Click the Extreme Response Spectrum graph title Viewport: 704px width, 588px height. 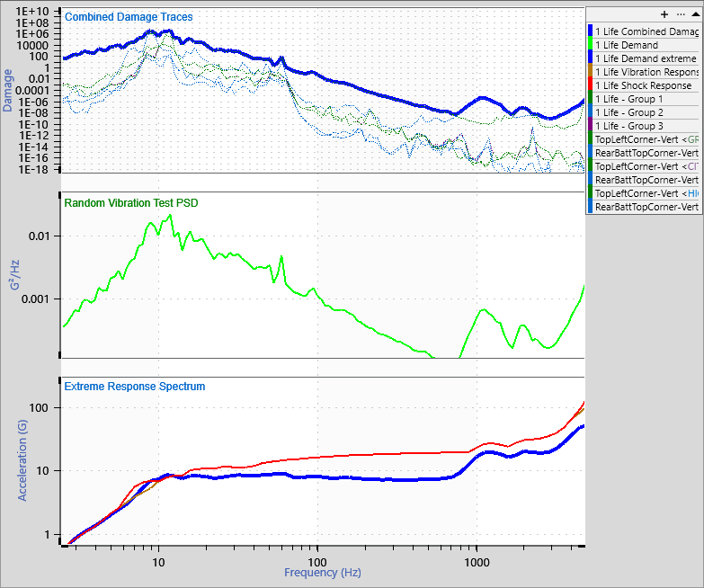(x=135, y=387)
